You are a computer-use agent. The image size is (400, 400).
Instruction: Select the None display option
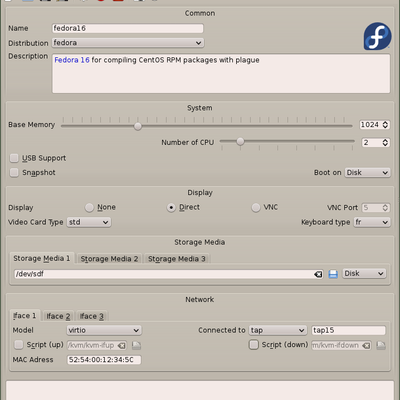(89, 207)
